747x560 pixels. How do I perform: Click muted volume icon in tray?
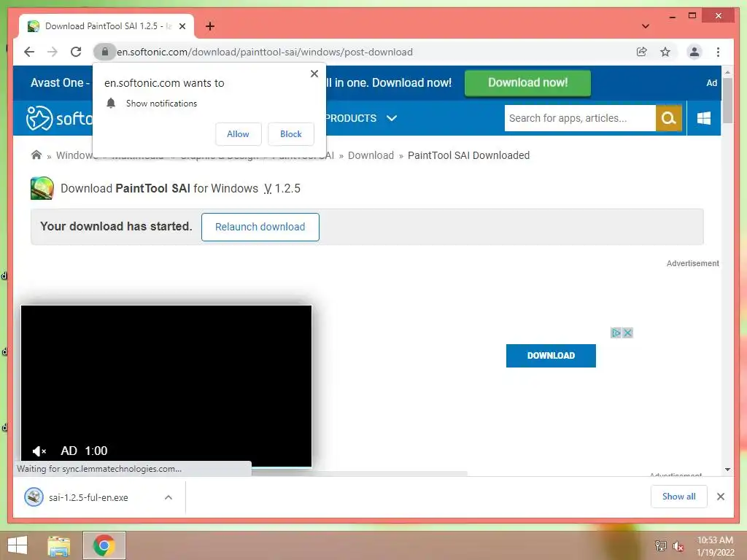pyautogui.click(x=678, y=546)
